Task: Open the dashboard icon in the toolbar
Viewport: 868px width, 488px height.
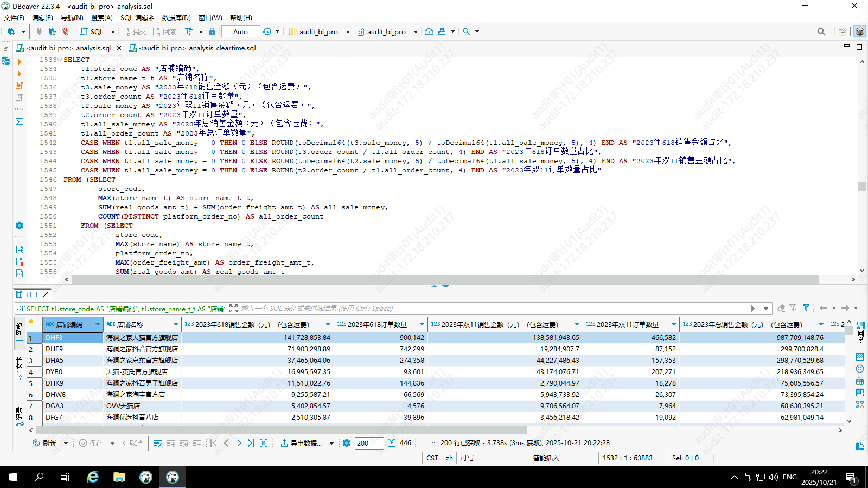Action: point(429,31)
